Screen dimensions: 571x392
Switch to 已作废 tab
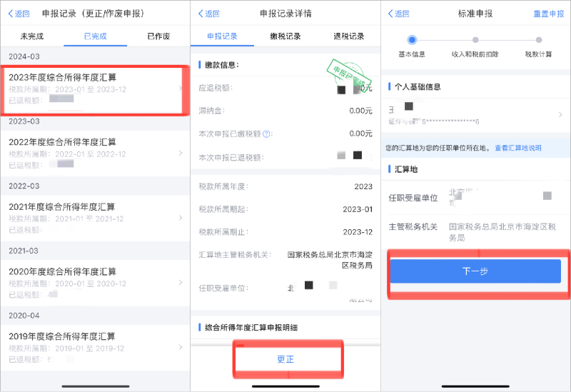point(158,36)
